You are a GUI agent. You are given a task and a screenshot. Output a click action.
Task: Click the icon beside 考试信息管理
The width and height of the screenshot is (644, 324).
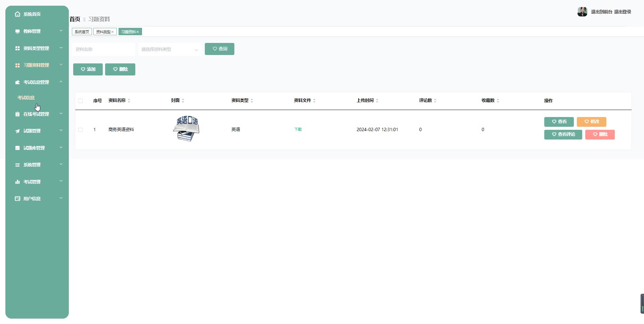tap(17, 82)
